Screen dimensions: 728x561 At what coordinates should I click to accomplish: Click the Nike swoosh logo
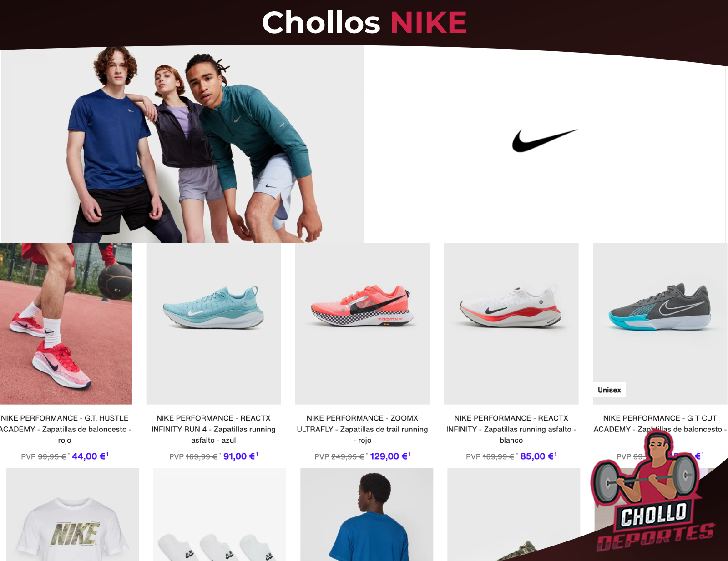tap(545, 140)
